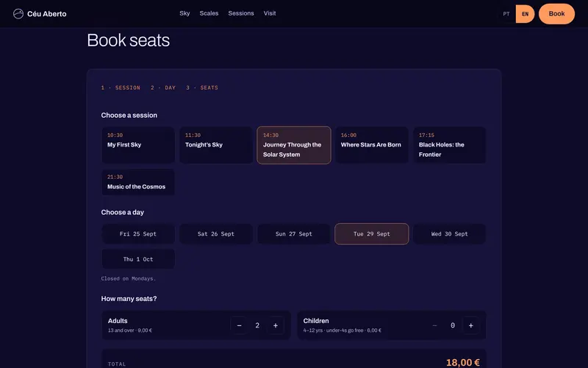Click the Céu Aberto logo icon

coord(18,14)
